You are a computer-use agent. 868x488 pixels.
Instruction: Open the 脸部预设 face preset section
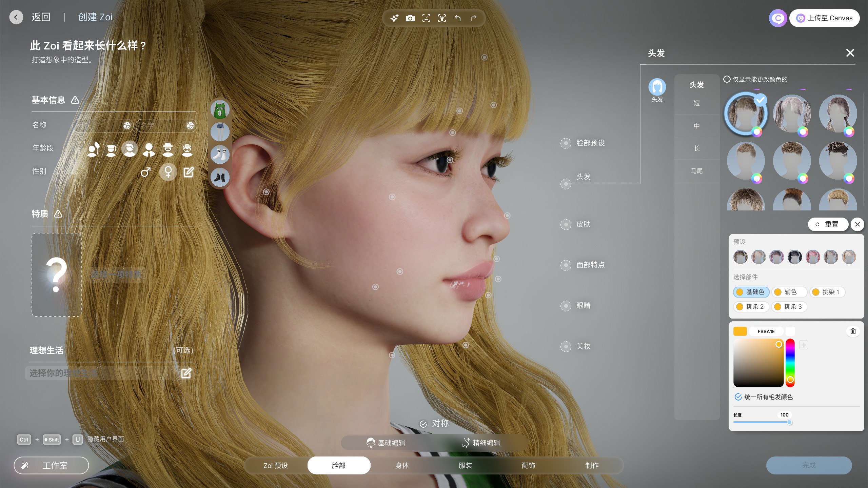590,143
